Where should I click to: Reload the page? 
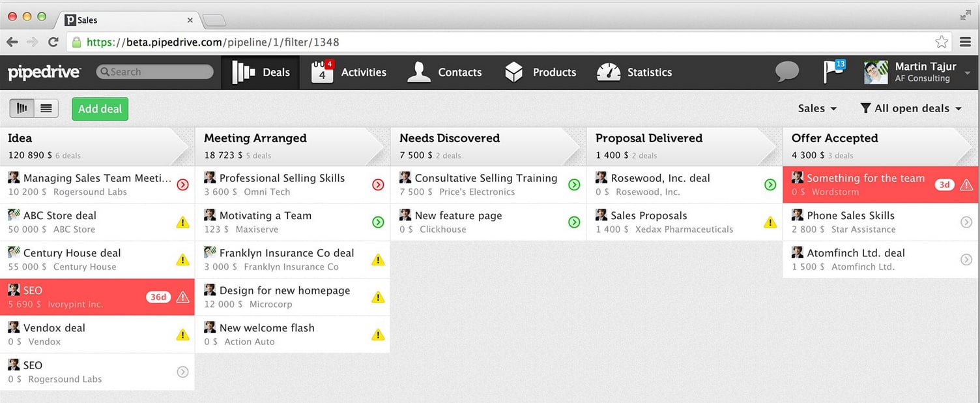pyautogui.click(x=53, y=42)
